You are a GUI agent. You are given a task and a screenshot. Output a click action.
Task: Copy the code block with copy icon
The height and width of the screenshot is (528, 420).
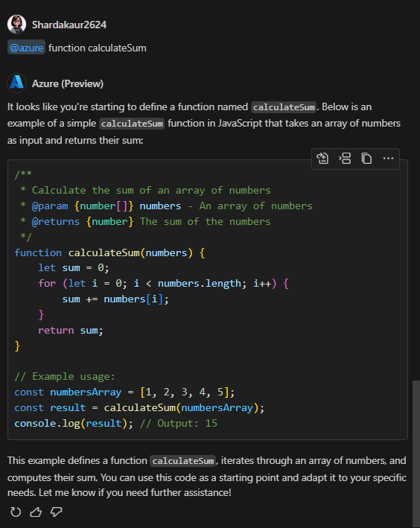pyautogui.click(x=366, y=159)
